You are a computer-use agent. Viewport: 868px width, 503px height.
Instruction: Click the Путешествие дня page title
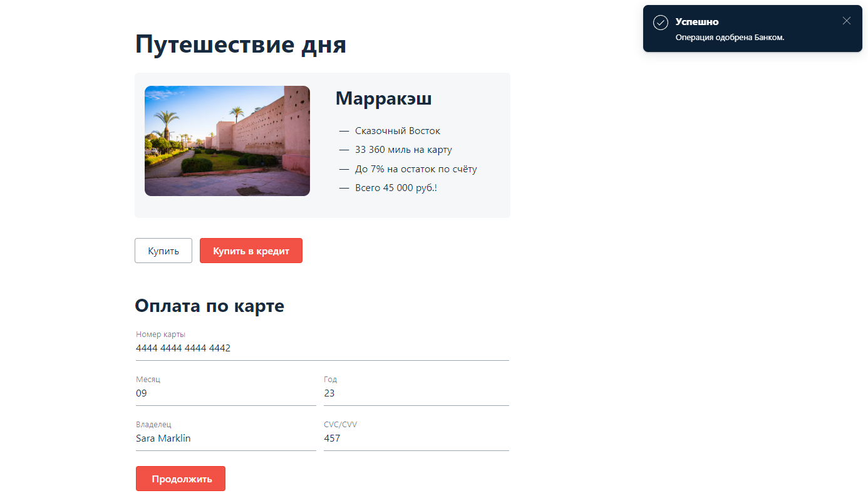pos(241,44)
